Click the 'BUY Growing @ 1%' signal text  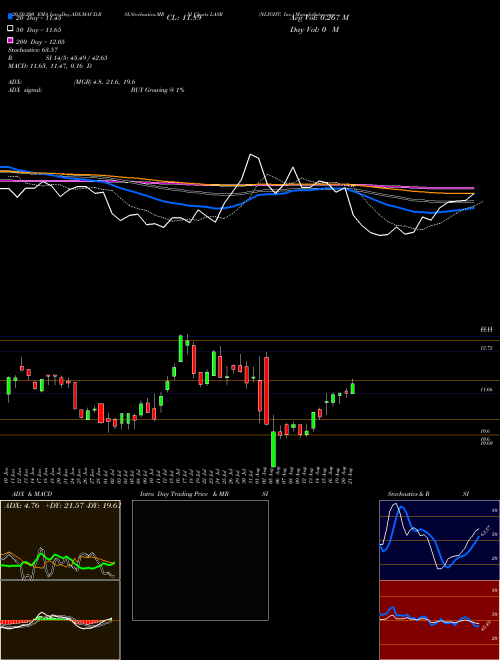pyautogui.click(x=157, y=90)
